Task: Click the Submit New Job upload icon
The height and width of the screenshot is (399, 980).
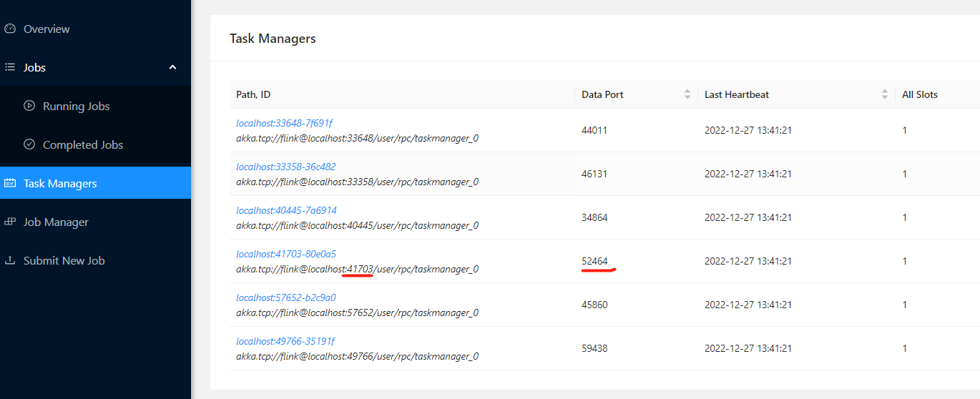Action: [x=10, y=260]
